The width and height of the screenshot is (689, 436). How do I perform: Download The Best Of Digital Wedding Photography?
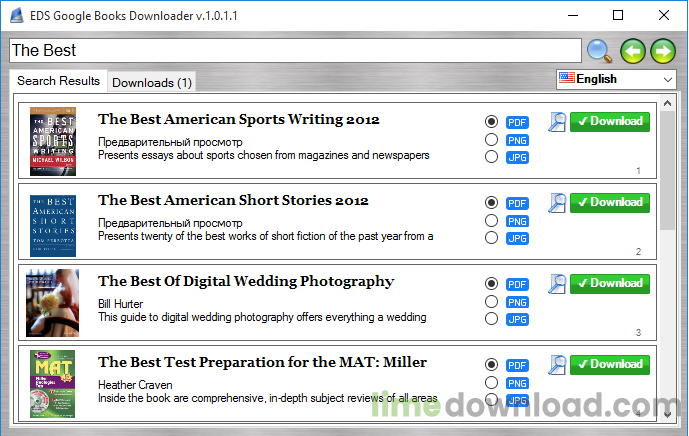click(610, 284)
